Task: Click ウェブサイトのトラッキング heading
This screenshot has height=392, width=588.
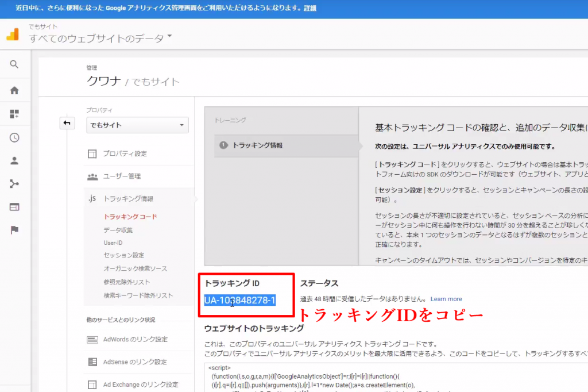Action: tap(254, 329)
